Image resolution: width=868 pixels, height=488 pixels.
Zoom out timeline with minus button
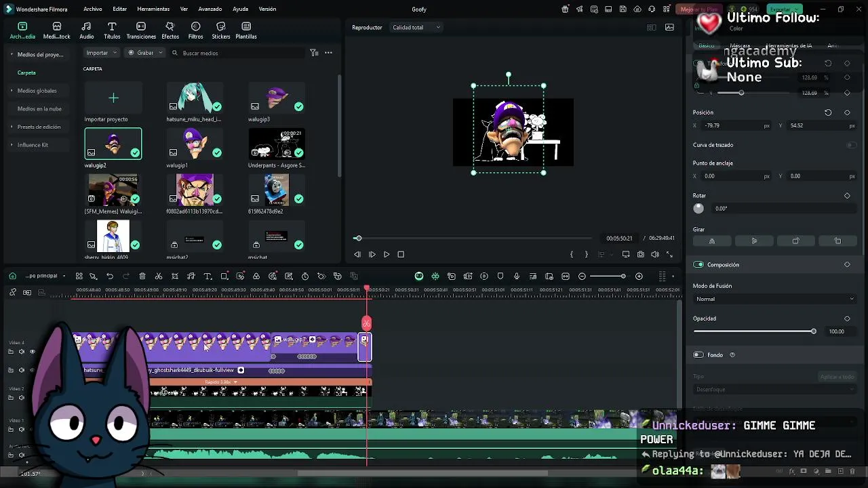coord(583,277)
